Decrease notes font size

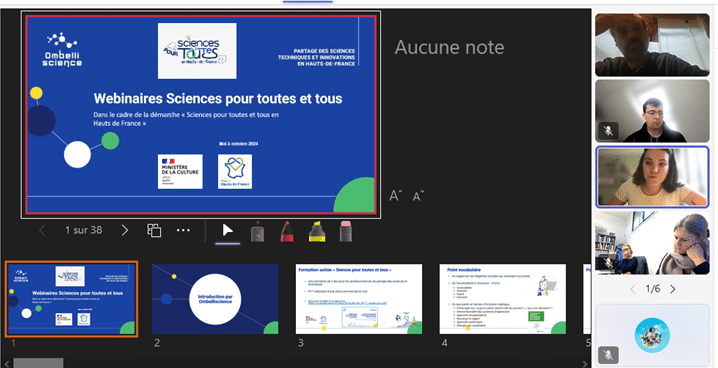(418, 196)
